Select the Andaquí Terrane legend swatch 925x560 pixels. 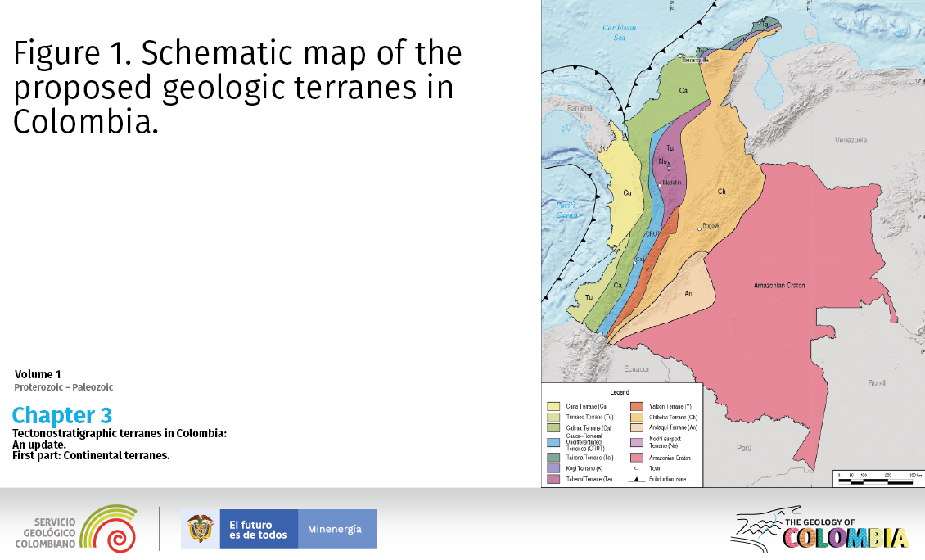[637, 428]
